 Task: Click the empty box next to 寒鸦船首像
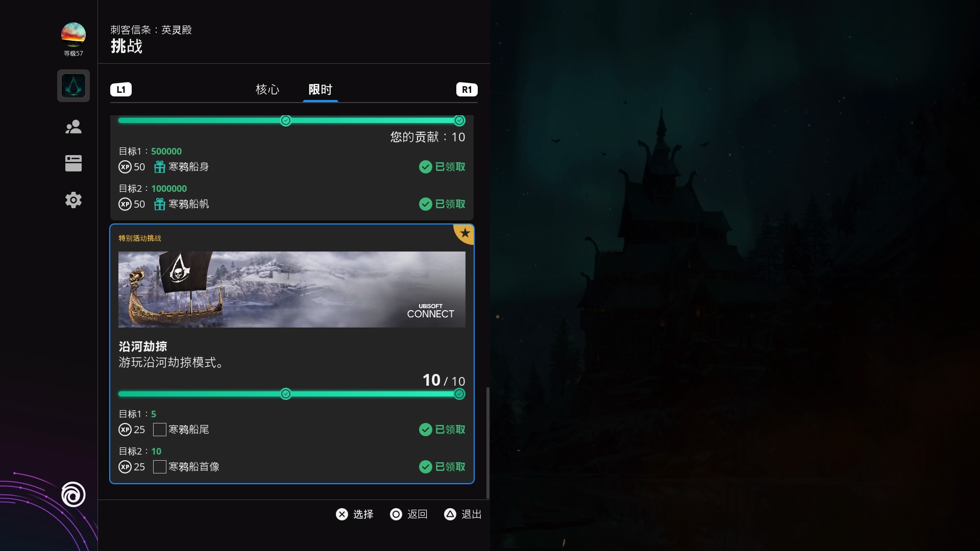pos(159,467)
